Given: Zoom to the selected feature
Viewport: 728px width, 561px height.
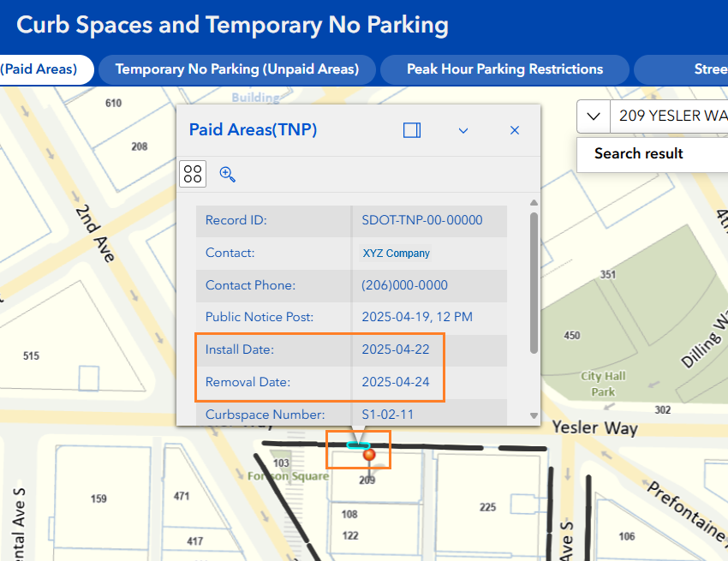Looking at the screenshot, I should [x=227, y=174].
